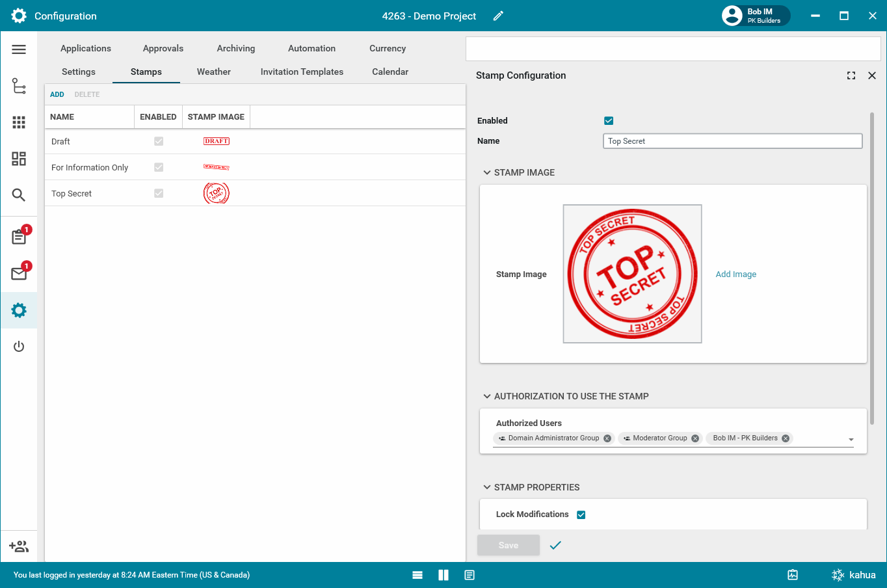The height and width of the screenshot is (588, 887).
Task: Click the Add Image link
Action: point(735,274)
